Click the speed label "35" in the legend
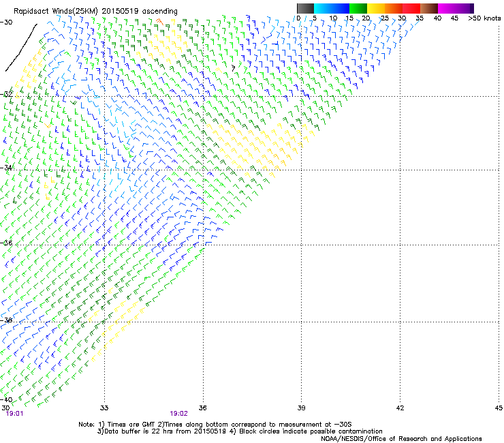This screenshot has width=504, height=443. coord(420,18)
